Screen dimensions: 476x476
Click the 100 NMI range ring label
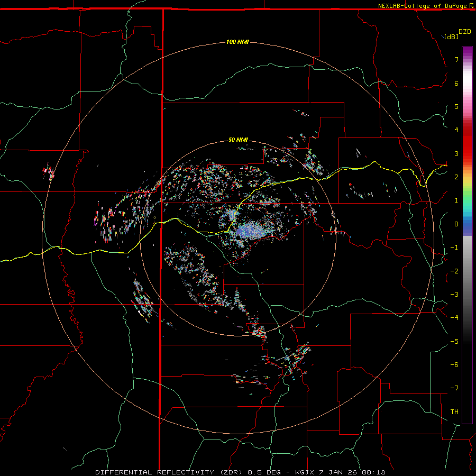tap(237, 42)
